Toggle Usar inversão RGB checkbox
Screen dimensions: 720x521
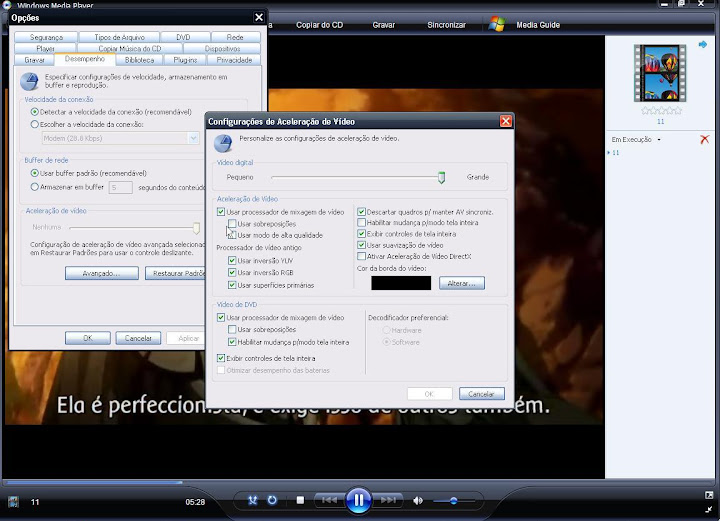point(232,272)
